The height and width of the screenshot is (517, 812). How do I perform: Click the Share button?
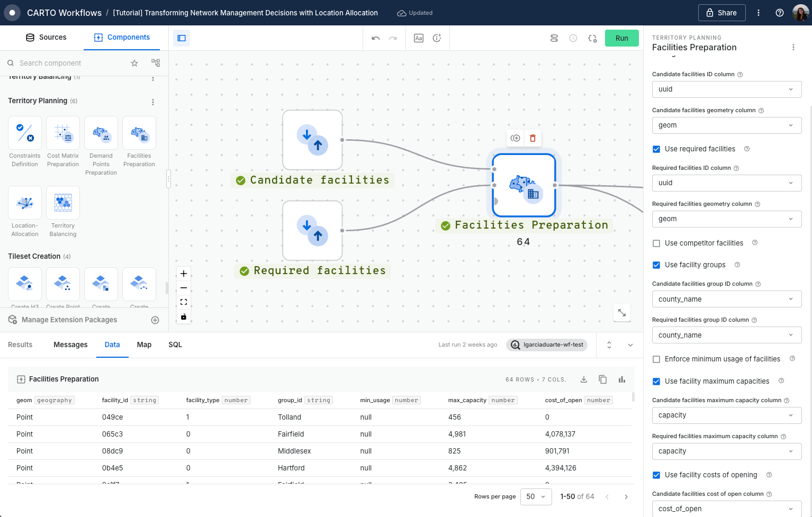tap(721, 13)
